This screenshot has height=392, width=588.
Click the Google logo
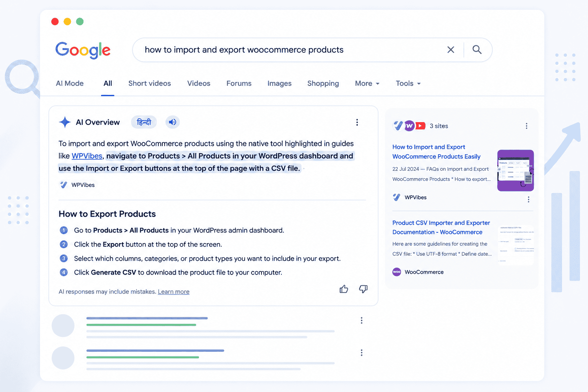pos(83,50)
